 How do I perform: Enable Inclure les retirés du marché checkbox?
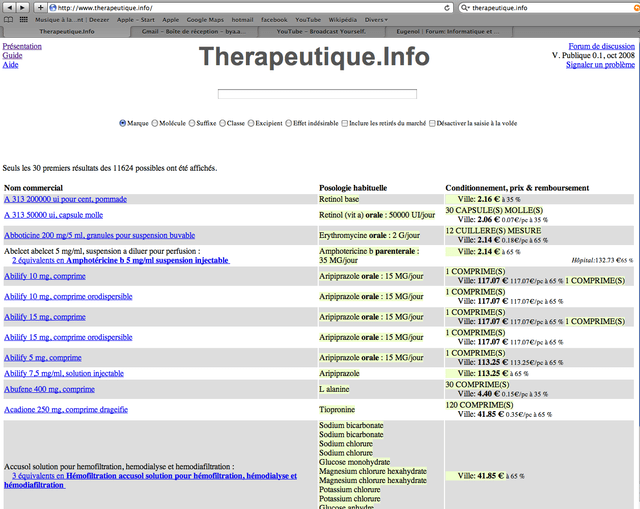pyautogui.click(x=345, y=123)
